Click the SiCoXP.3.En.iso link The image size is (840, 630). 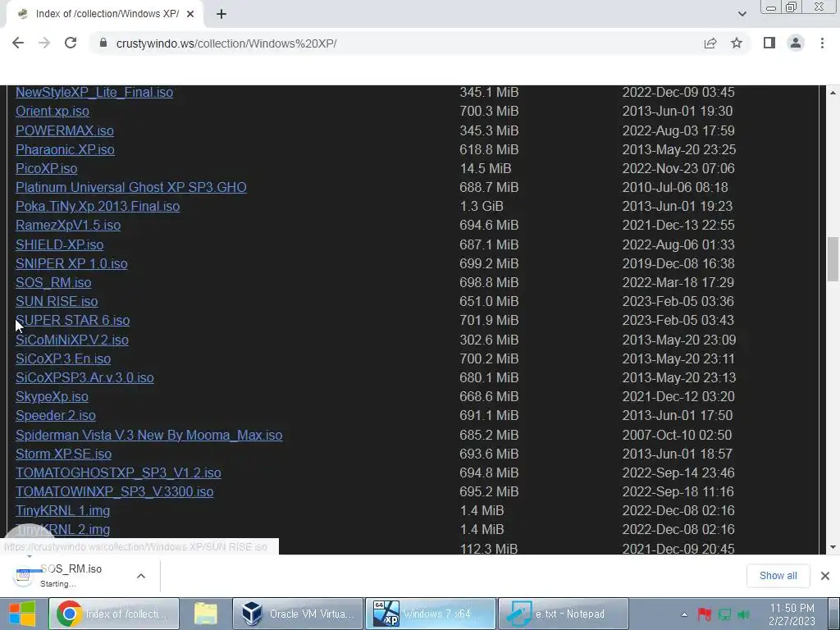tap(63, 358)
